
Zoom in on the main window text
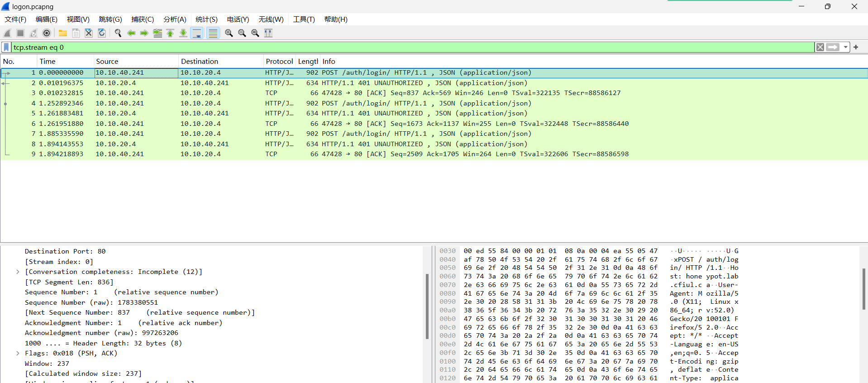[229, 33]
